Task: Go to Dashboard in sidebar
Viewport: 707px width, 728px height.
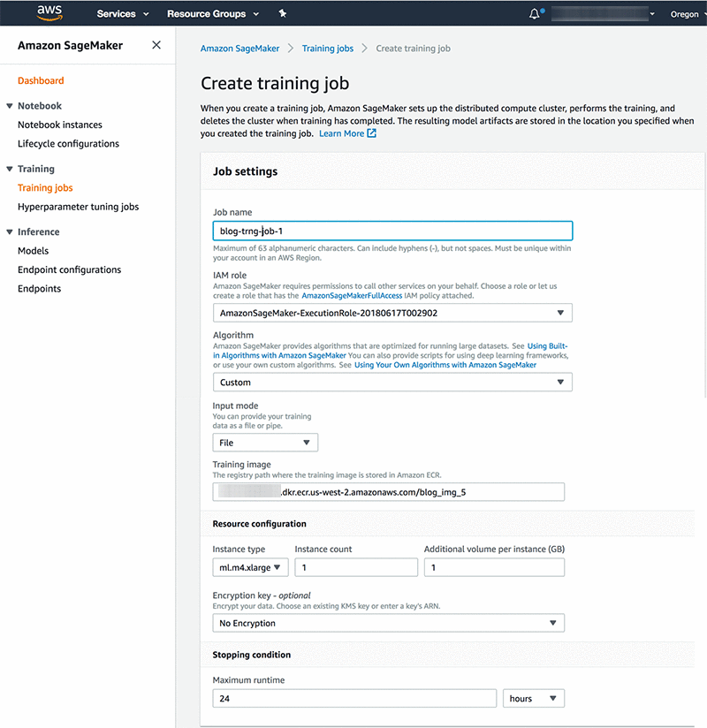Action: pyautogui.click(x=41, y=80)
